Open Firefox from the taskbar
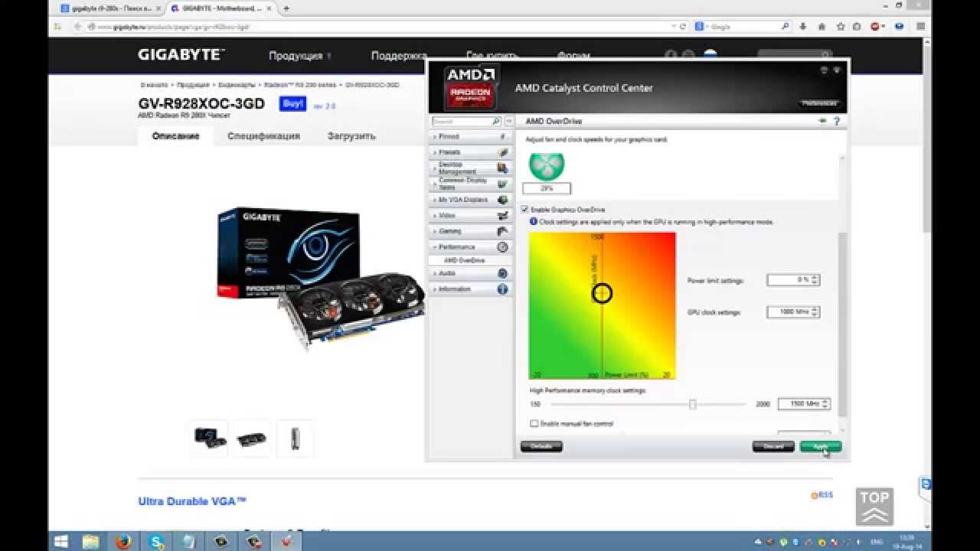The image size is (980, 551). (x=123, y=541)
